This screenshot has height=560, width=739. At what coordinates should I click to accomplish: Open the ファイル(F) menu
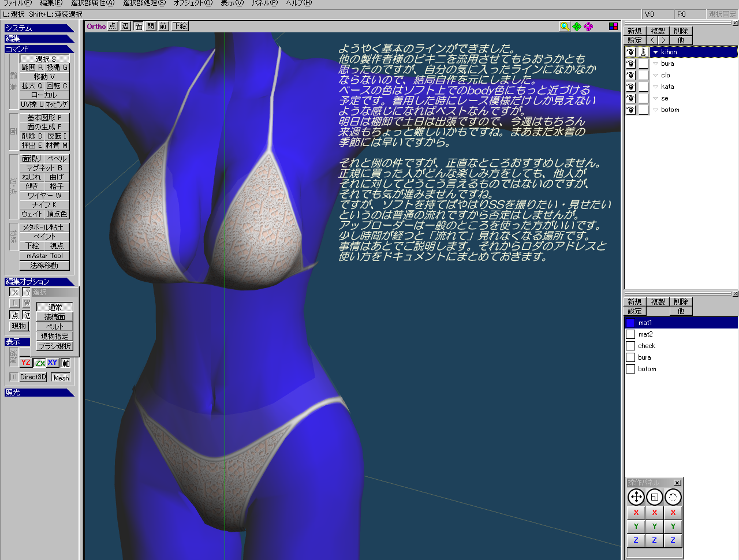pos(17,3)
